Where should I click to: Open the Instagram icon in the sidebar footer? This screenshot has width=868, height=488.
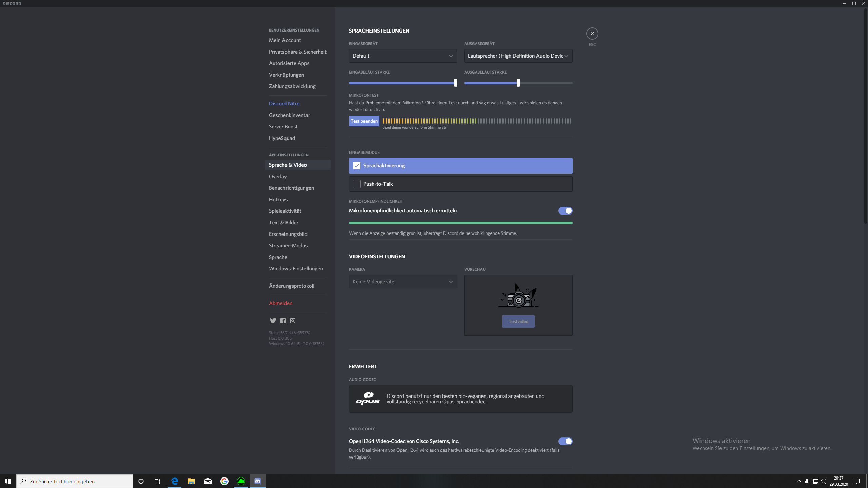click(293, 321)
